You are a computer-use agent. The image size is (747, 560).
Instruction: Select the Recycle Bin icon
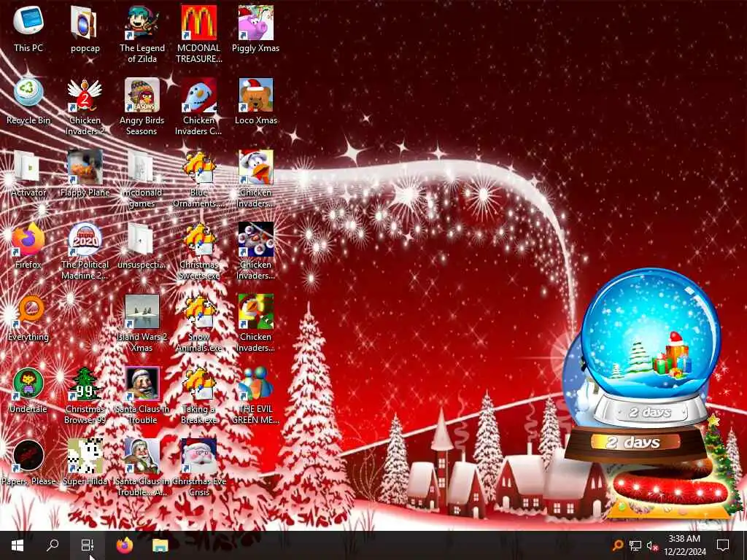28,102
